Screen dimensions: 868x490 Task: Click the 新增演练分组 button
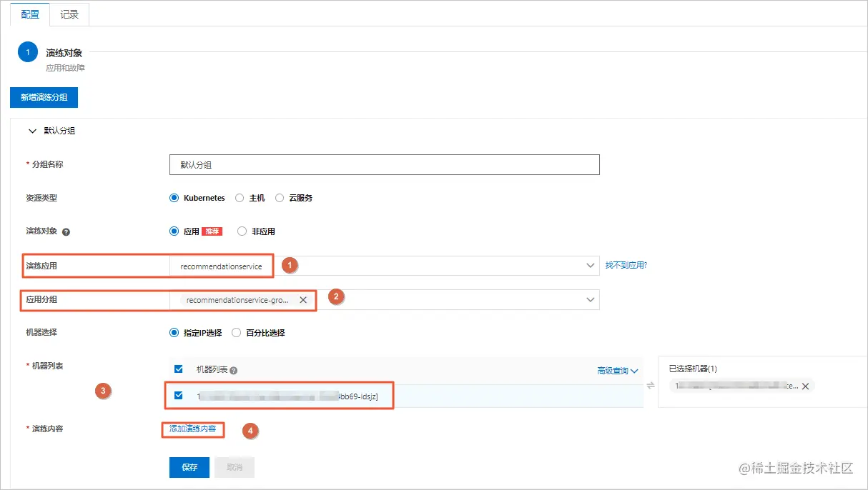(x=44, y=97)
